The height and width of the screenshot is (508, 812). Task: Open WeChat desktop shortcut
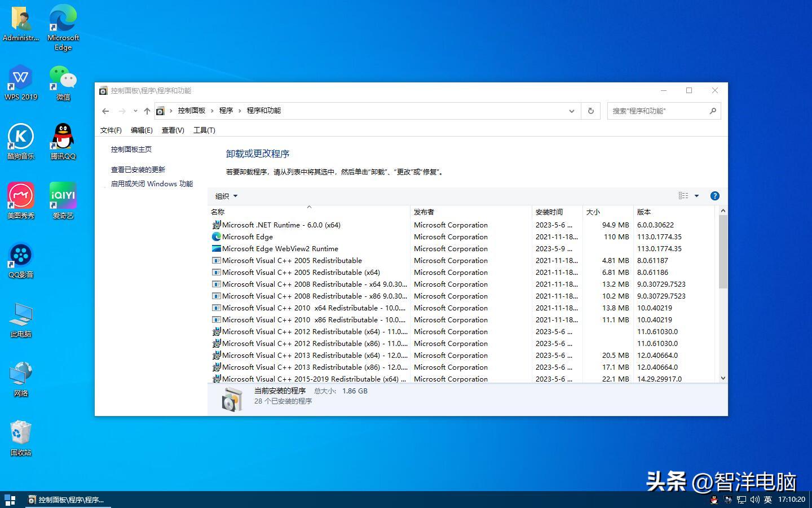63,82
